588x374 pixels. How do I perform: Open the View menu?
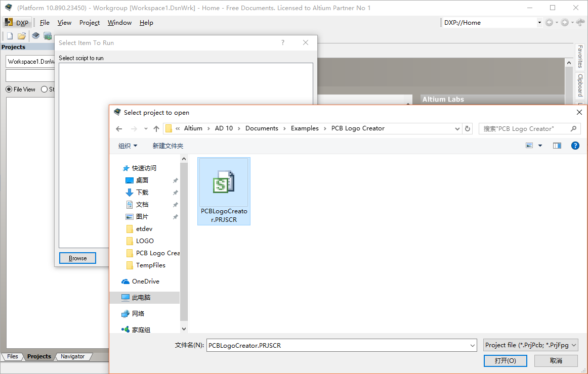[x=64, y=23]
